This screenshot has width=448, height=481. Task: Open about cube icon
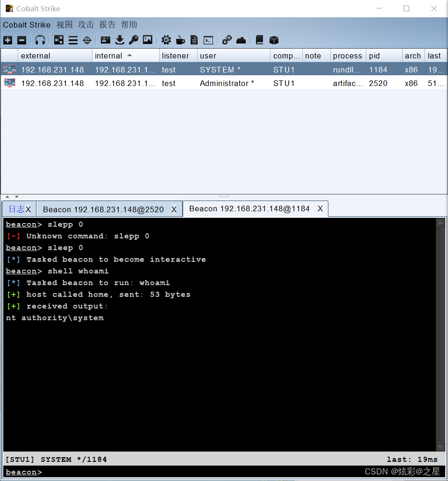[x=274, y=40]
